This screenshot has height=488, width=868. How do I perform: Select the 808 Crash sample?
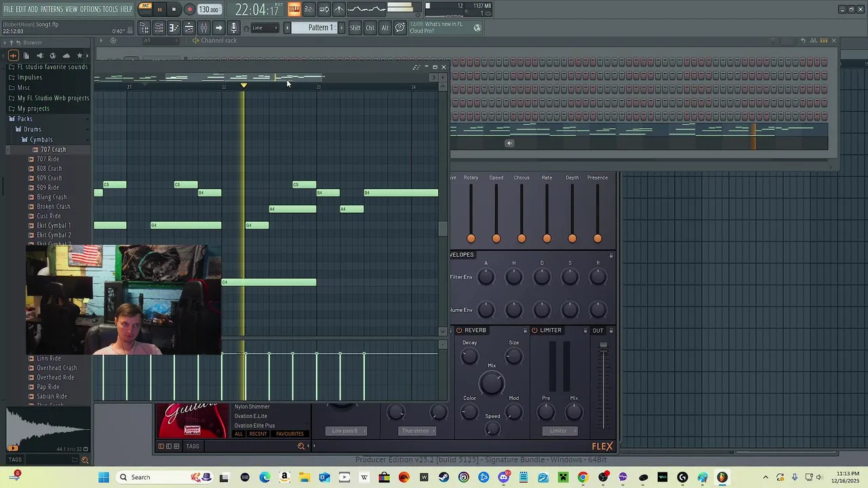(45, 169)
